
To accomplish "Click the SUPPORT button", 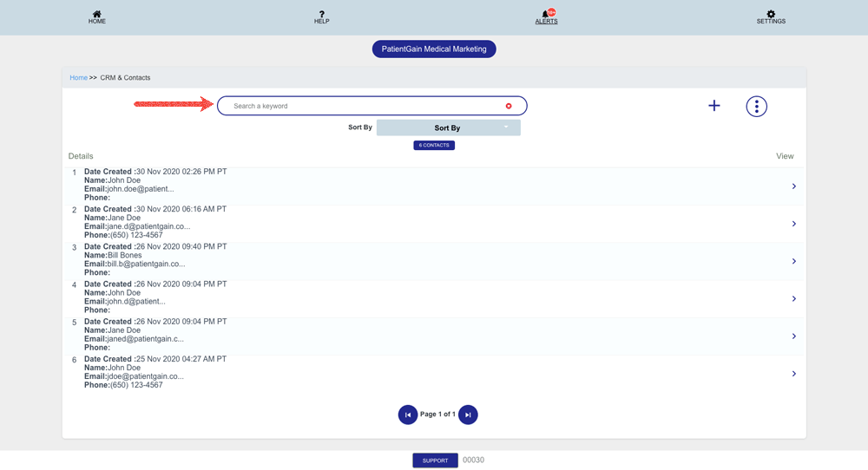I will click(435, 460).
